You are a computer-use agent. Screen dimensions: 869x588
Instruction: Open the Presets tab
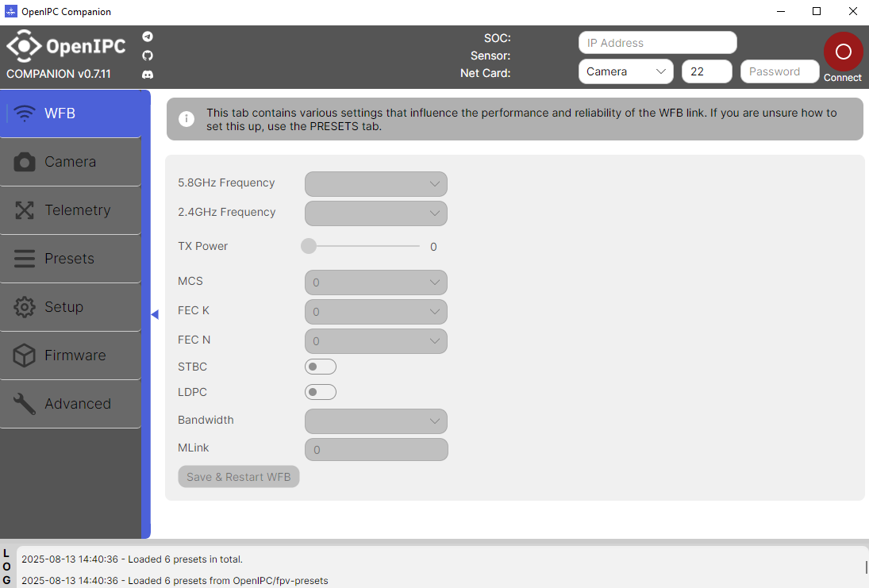(71, 259)
